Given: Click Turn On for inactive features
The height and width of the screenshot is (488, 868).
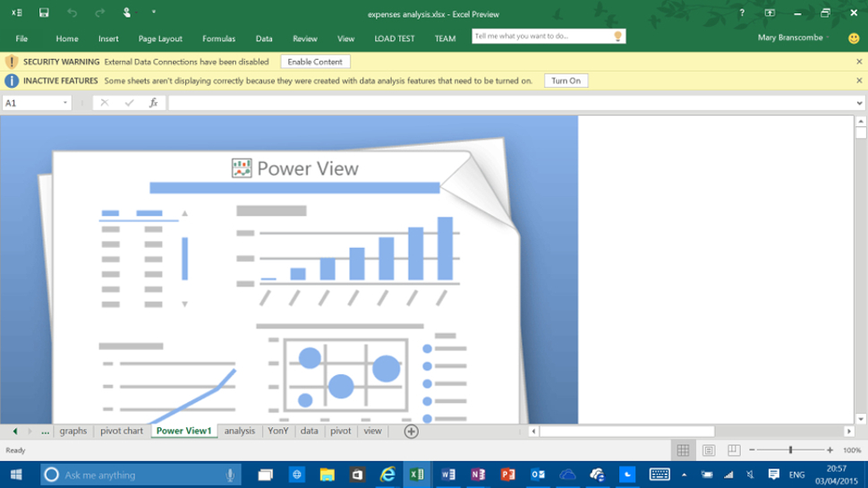Looking at the screenshot, I should (x=566, y=81).
